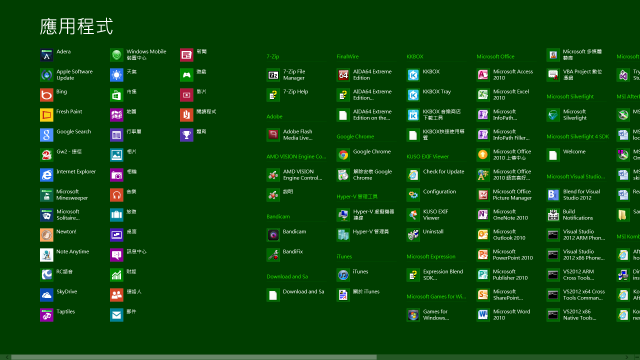Screen dimensions: 640x360
Task: Open Microsoft Office Picture Manager
Action: (483, 195)
